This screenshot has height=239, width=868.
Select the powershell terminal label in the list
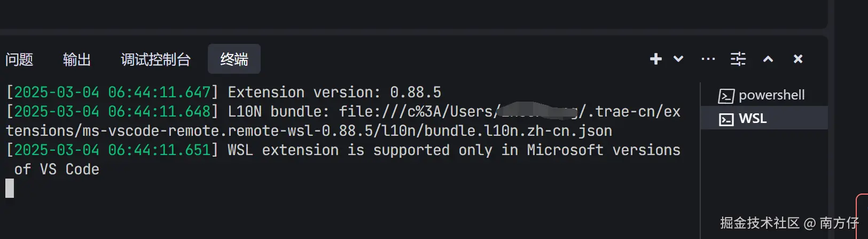point(771,95)
